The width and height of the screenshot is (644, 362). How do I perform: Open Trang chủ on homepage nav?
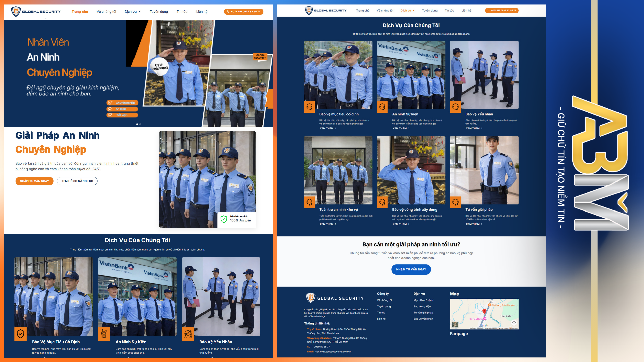click(x=80, y=12)
